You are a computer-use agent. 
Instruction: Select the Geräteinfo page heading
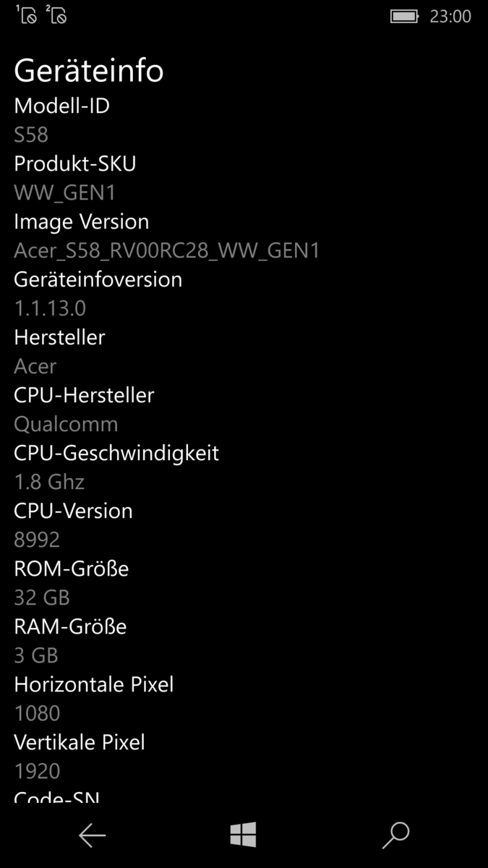pos(89,70)
